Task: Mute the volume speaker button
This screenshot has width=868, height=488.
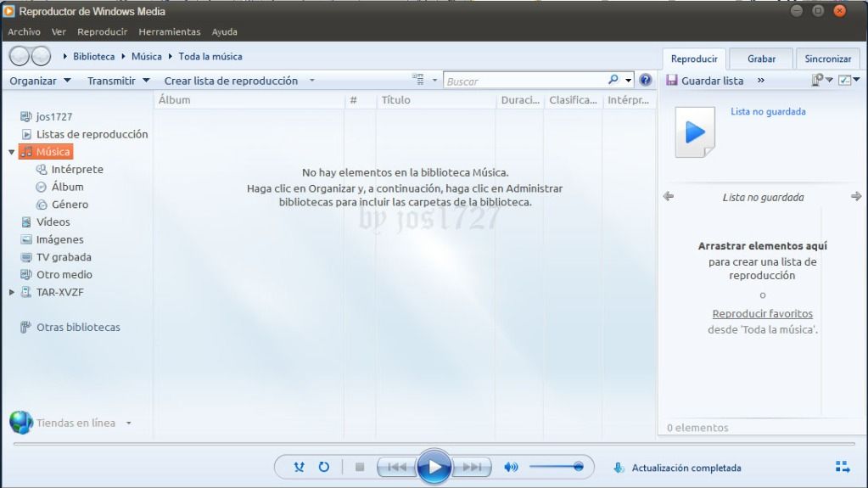Action: 511,467
